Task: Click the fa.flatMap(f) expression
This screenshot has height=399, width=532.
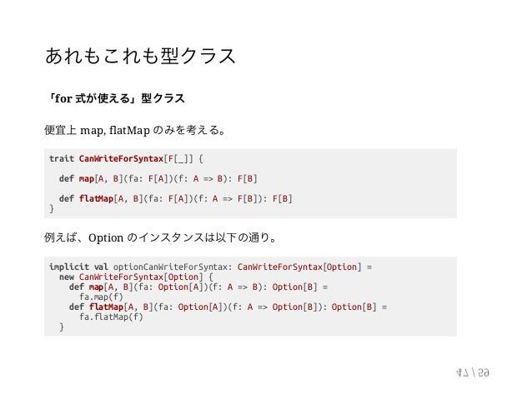Action: click(111, 317)
